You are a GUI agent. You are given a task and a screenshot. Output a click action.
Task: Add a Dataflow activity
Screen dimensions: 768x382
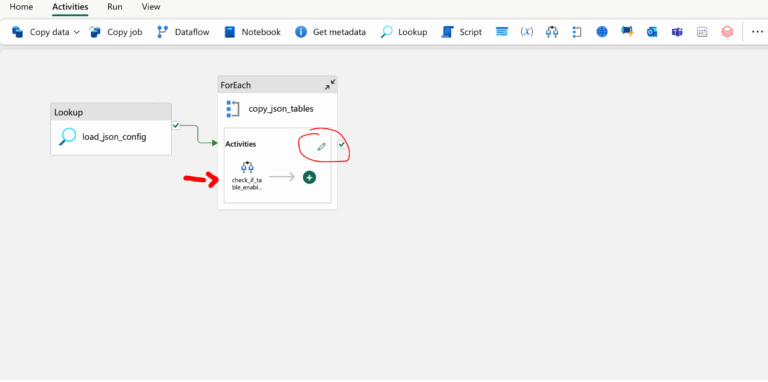coord(183,32)
